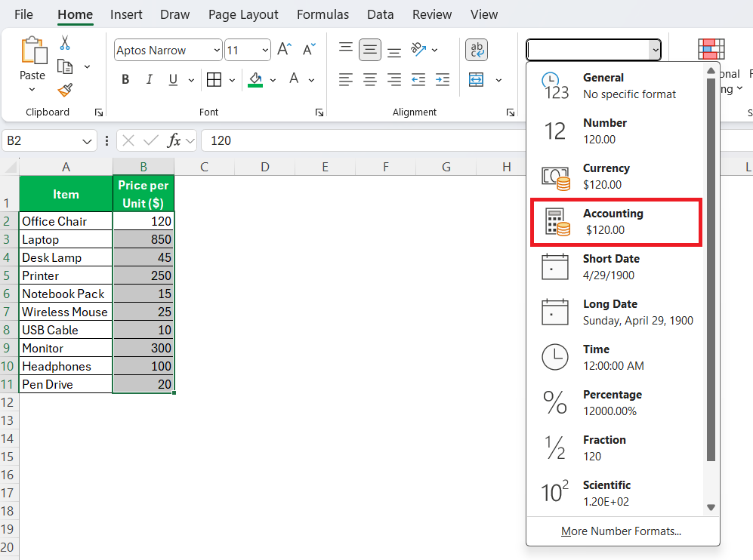Apply the Borders grid icon
This screenshot has width=753, height=560.
tap(214, 80)
